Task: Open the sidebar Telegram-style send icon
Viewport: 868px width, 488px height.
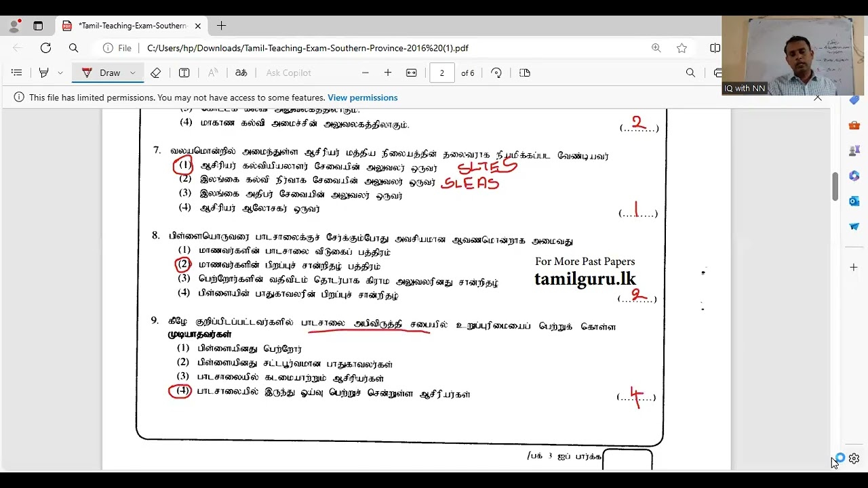Action: [854, 226]
